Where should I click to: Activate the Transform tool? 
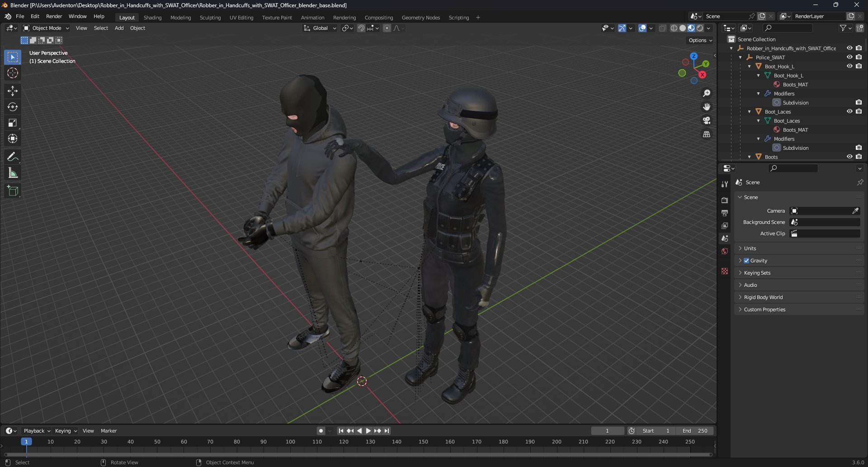tap(13, 138)
